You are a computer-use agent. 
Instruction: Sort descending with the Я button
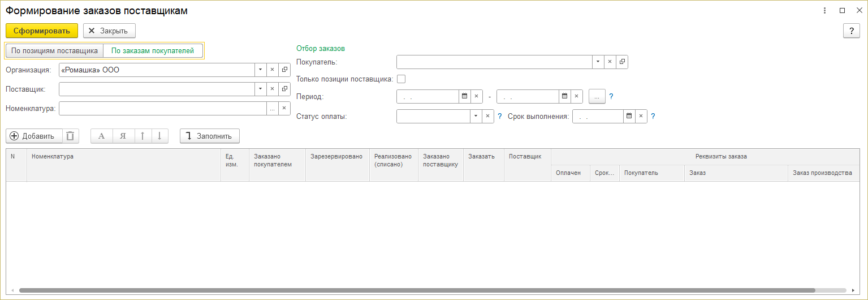123,136
